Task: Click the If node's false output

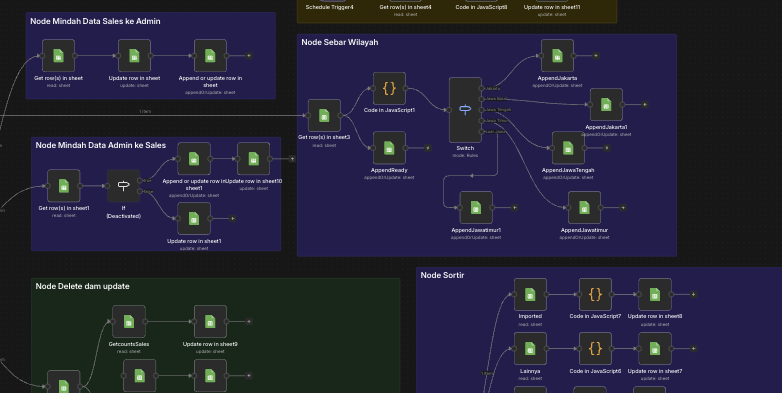Action: point(140,192)
